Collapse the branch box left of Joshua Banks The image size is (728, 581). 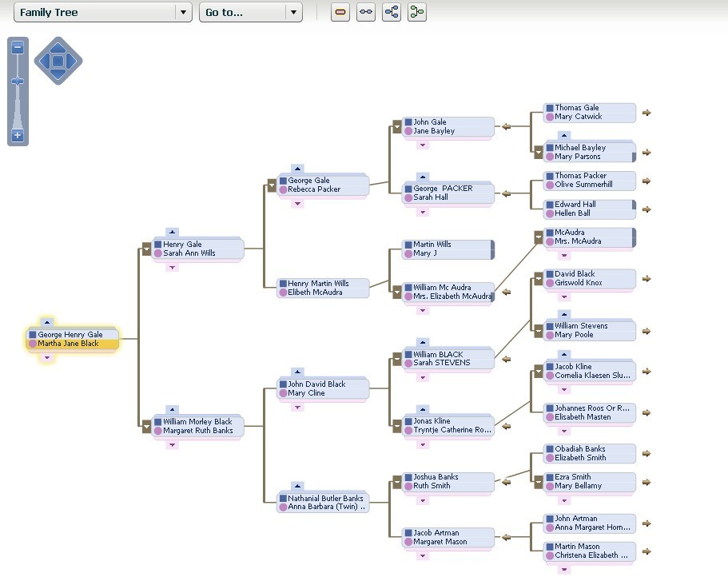point(397,482)
